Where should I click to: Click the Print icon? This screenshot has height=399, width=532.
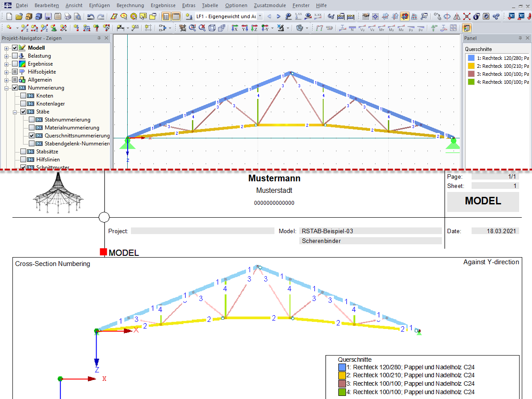pyautogui.click(x=68, y=16)
